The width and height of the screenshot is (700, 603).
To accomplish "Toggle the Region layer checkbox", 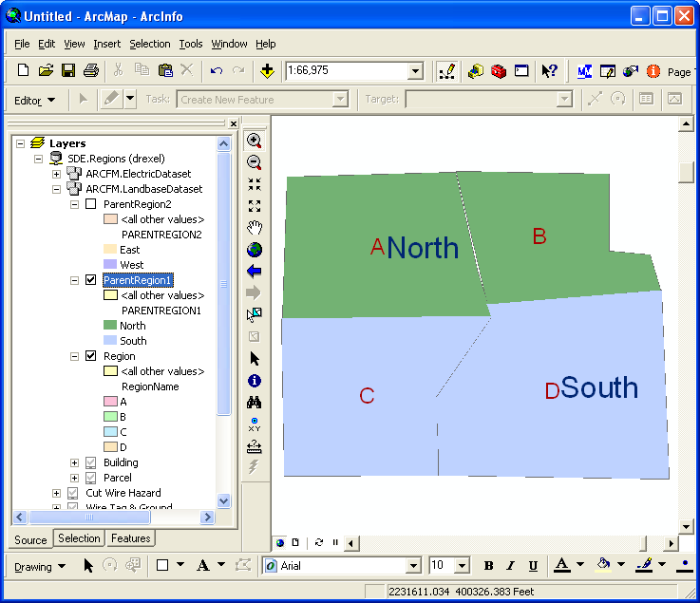I will coord(91,356).
